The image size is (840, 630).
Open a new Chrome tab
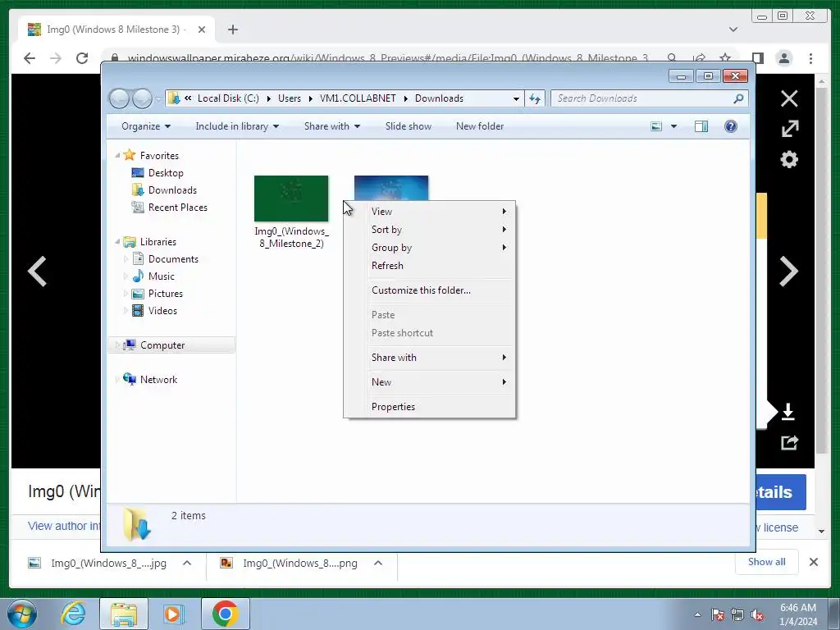(x=232, y=30)
